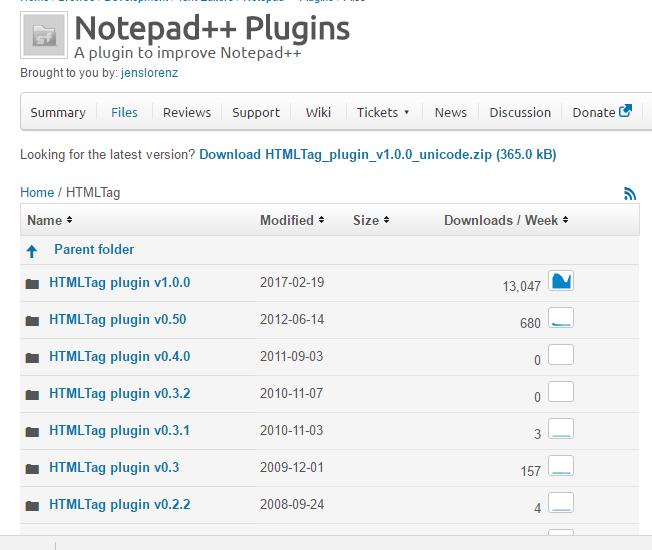Open download stats chart for v0.3.1
Viewport: 652px width, 550px height.
561,429
